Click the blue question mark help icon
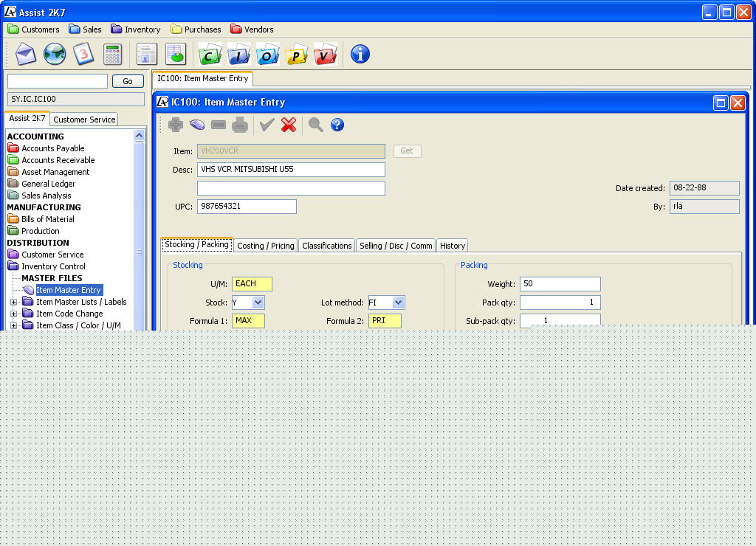 [337, 125]
